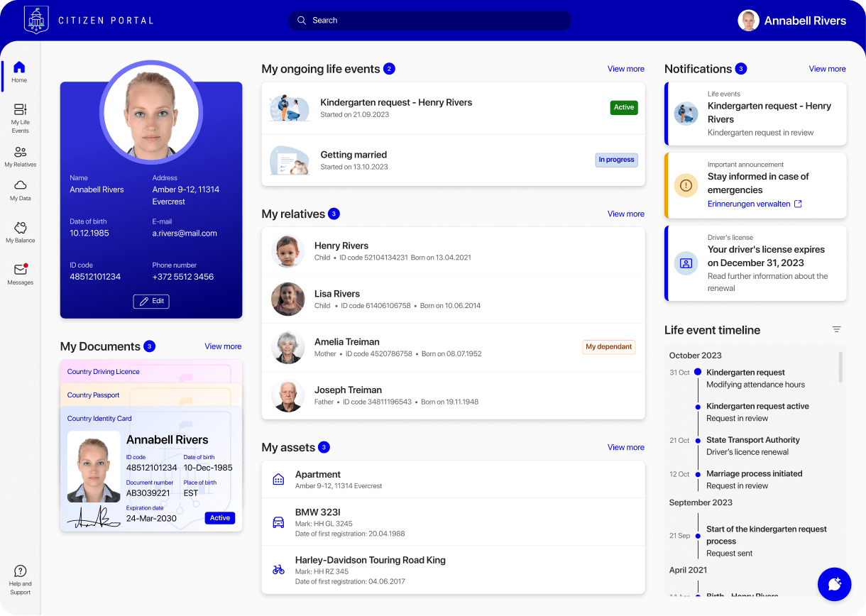Click the timeline vertical scrollbar

coord(841,366)
